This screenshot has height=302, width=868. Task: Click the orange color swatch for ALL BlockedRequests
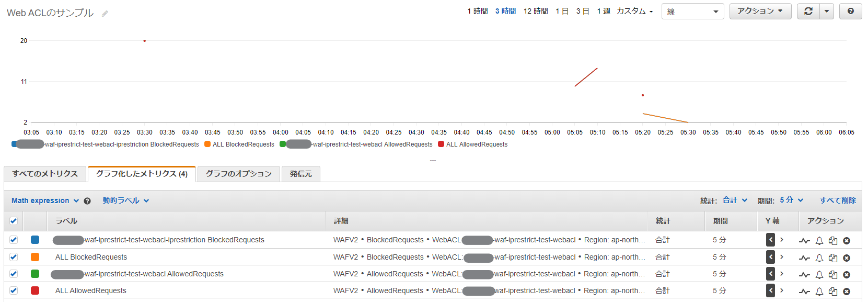click(x=35, y=257)
